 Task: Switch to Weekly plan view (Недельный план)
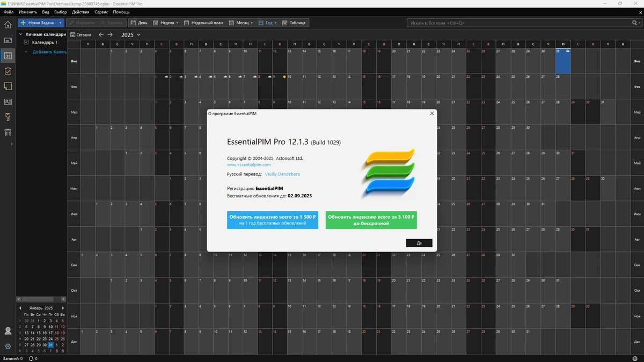[x=203, y=23]
